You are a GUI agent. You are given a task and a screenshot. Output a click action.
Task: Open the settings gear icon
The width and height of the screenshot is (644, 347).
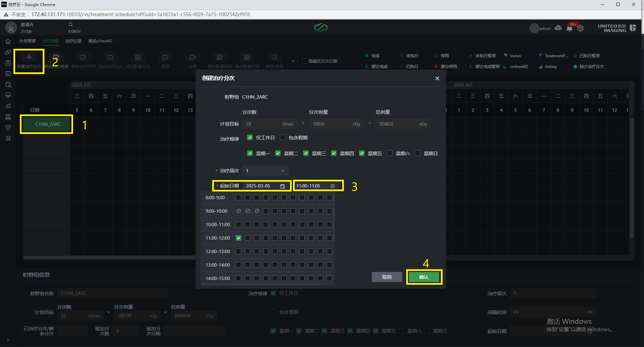[x=580, y=29]
